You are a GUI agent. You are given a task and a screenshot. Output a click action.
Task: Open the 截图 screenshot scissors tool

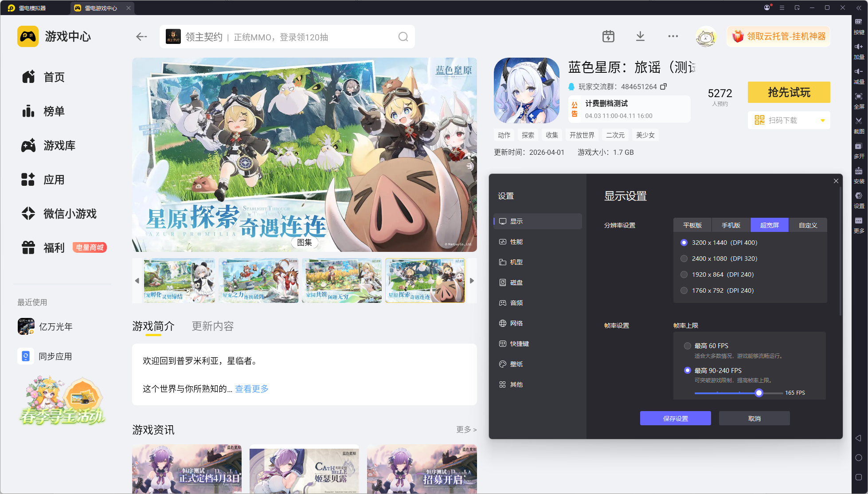point(859,121)
